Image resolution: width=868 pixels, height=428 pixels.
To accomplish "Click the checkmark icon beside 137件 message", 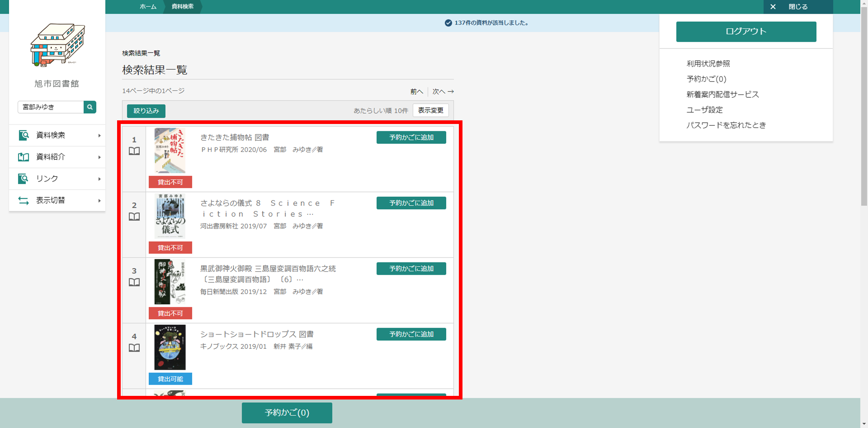I will tap(448, 23).
